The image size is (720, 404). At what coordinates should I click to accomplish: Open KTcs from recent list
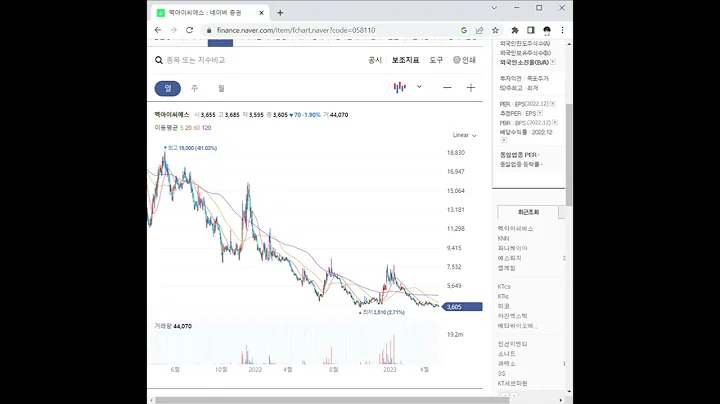[x=504, y=286]
